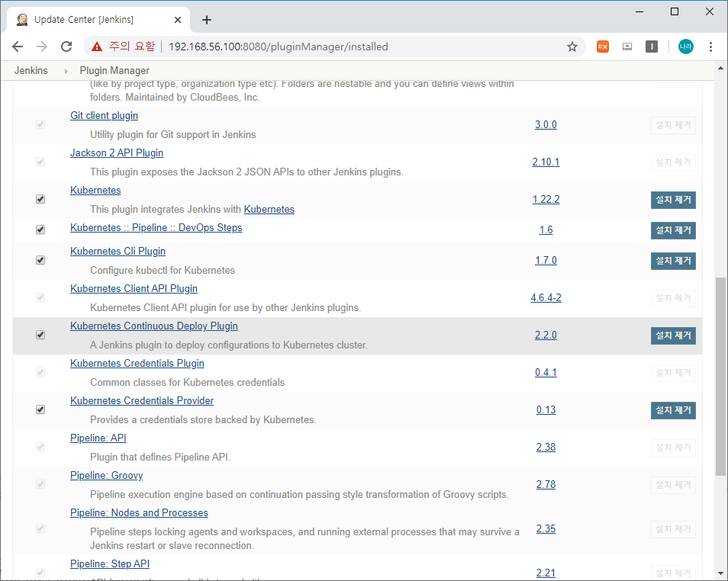Click the disabled Git client plugin checkbox
The height and width of the screenshot is (581, 728).
(x=40, y=124)
